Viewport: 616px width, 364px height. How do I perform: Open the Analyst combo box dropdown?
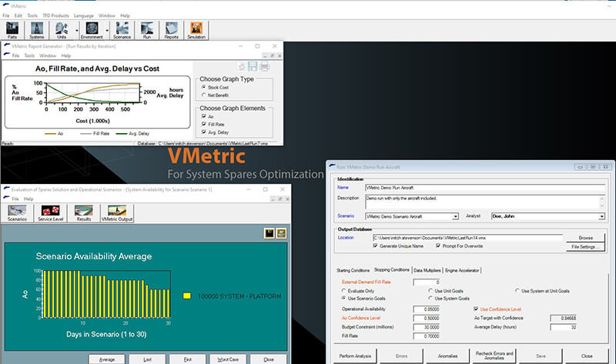(601, 216)
